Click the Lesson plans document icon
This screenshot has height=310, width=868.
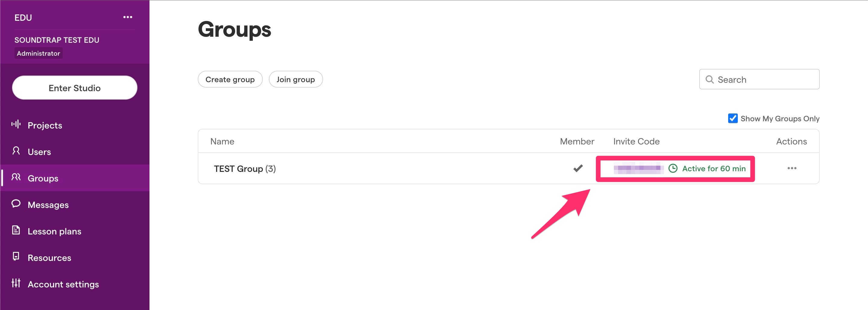click(16, 231)
